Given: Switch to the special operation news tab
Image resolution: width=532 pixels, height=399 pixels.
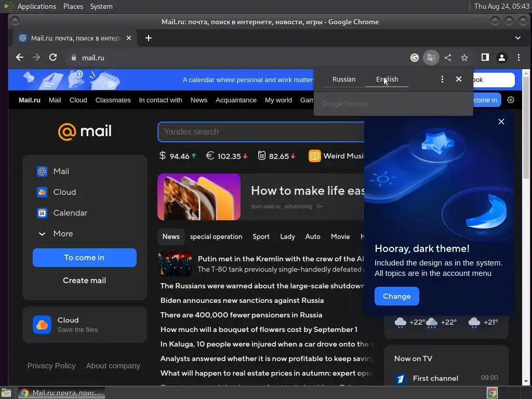Looking at the screenshot, I should (216, 237).
